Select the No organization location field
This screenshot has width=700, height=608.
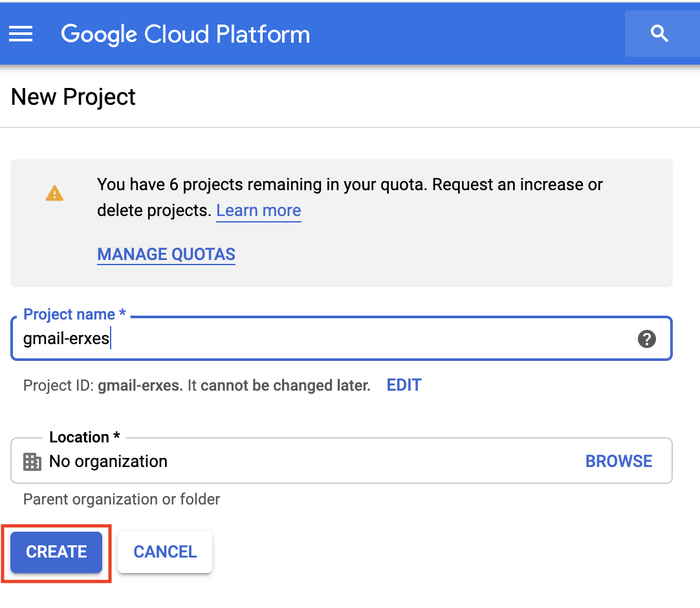click(259, 461)
